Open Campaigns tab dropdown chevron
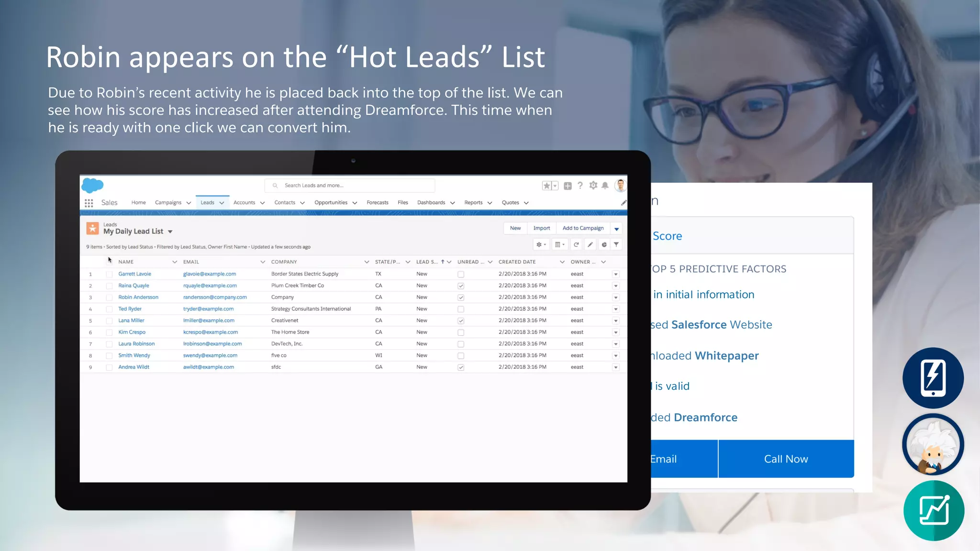The image size is (980, 551). [x=189, y=203]
